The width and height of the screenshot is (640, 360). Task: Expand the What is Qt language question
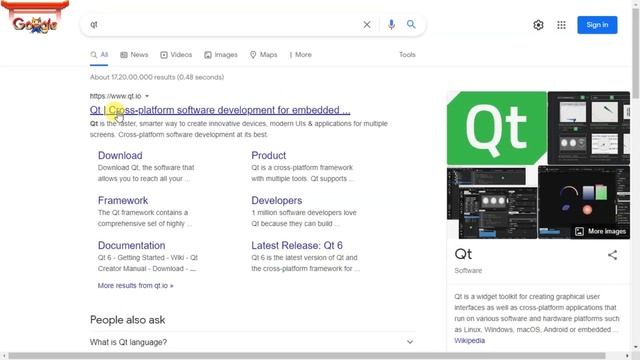click(252, 342)
